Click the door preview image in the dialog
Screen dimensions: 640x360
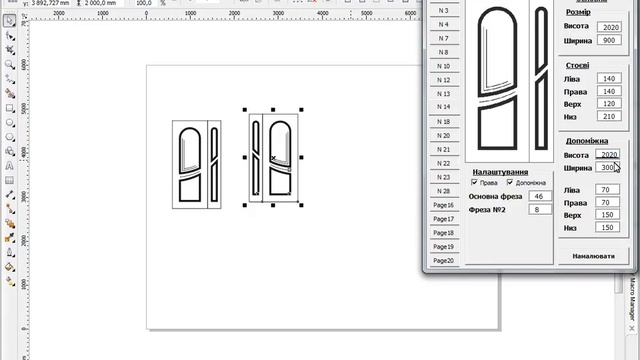(x=510, y=80)
